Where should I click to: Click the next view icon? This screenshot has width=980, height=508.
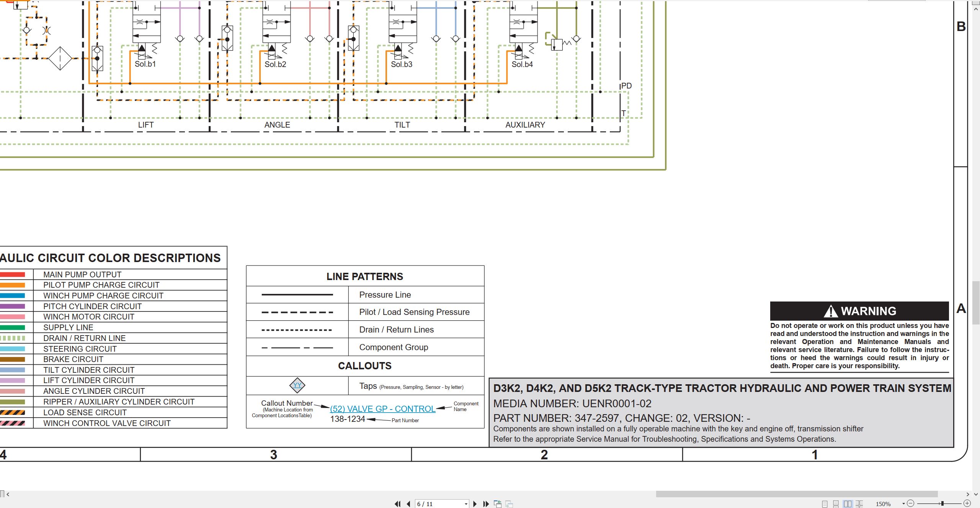[x=509, y=504]
